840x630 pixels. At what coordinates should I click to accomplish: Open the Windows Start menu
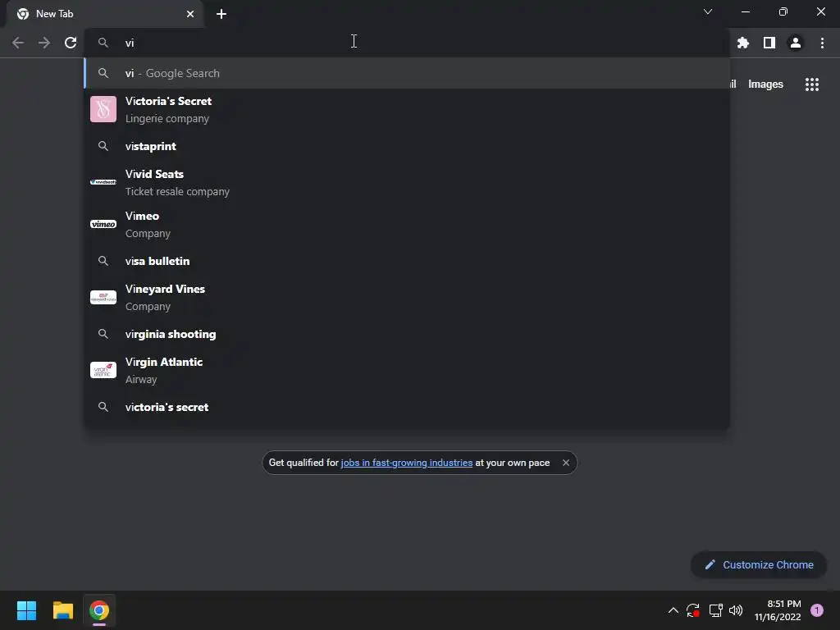click(26, 610)
